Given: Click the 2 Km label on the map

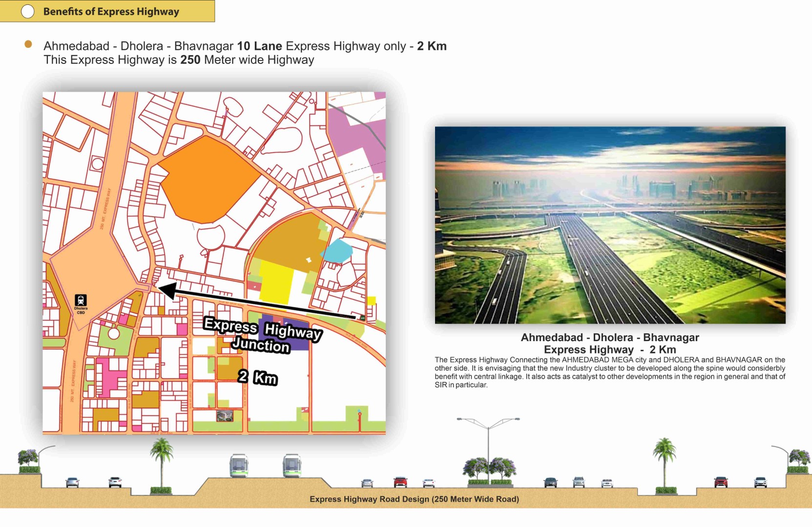Looking at the screenshot, I should [257, 377].
